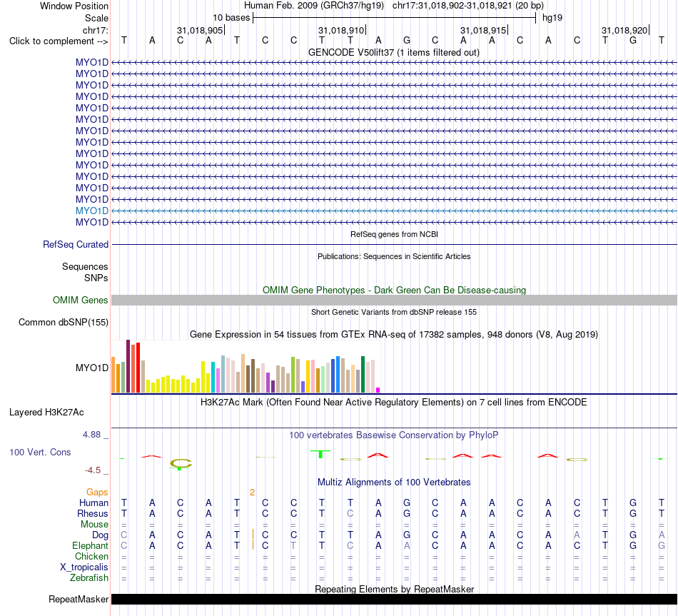The width and height of the screenshot is (678, 616).
Task: Open 'Short Genetic Variants from dbSNP release 155' title
Action: pos(394,312)
